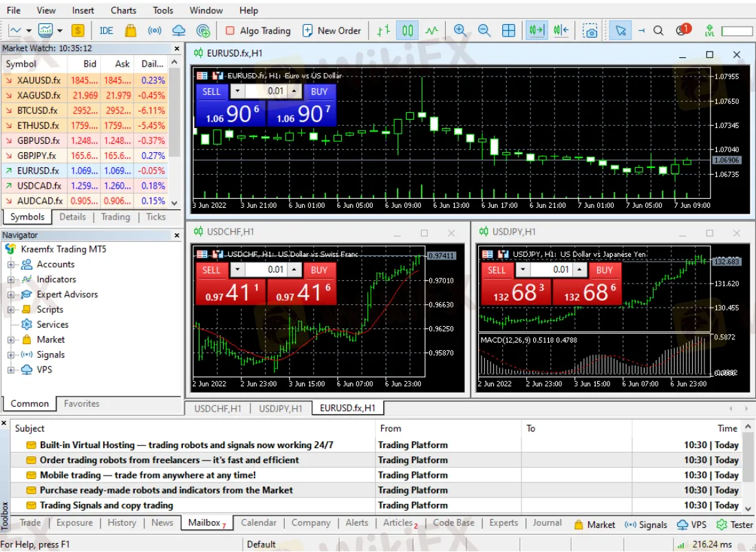Switch chart to candlestick mode
756x552 pixels.
tap(407, 30)
